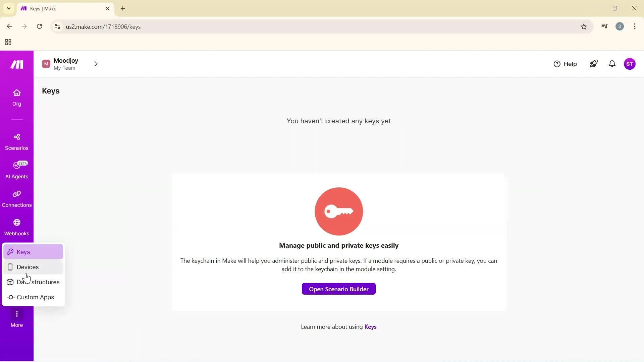Open the More menu in sidebar

click(16, 318)
